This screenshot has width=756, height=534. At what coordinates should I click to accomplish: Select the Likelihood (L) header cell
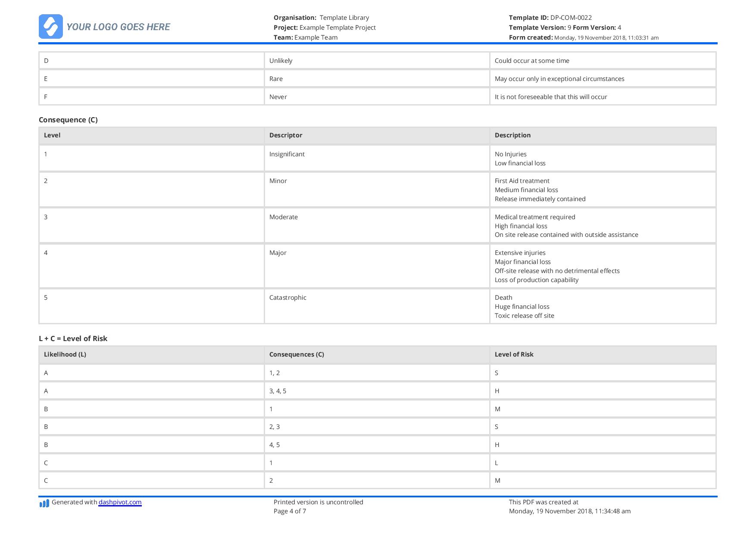tap(64, 354)
